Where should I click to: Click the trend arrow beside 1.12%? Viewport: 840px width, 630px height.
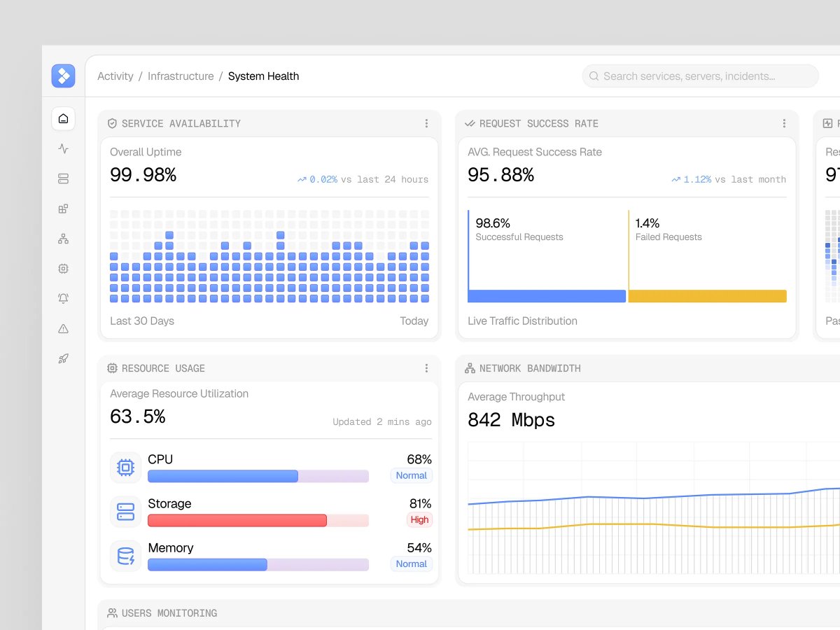(676, 180)
